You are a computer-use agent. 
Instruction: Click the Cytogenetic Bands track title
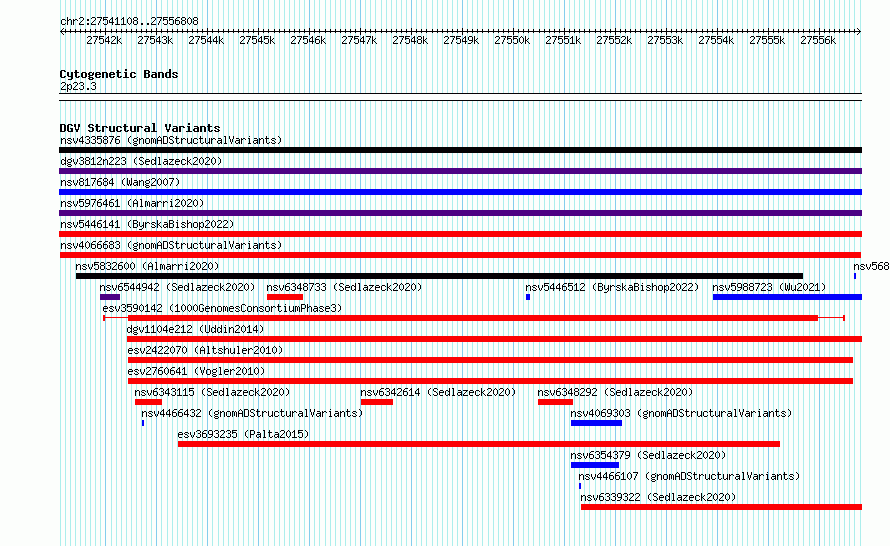coord(119,74)
